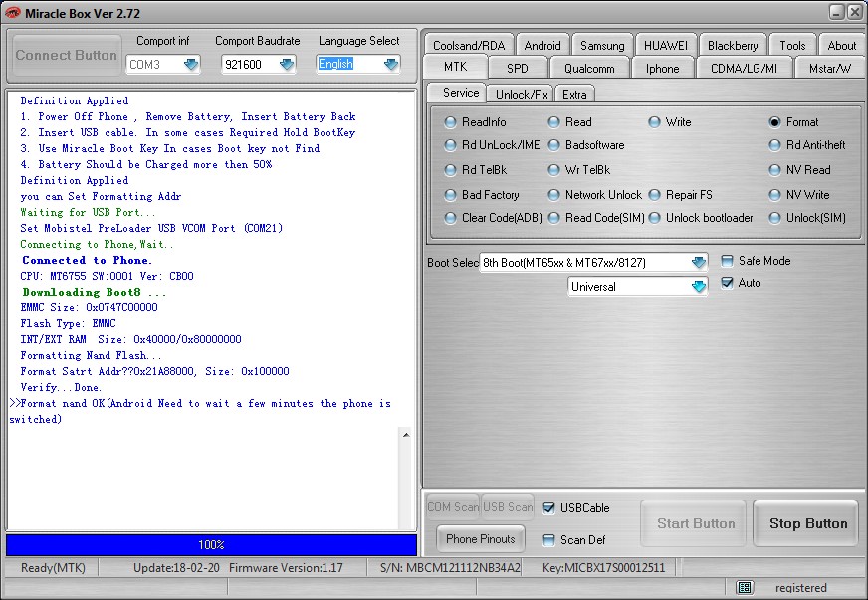The height and width of the screenshot is (600, 868).
Task: Switch to the Coolsand/RDA tab
Action: [x=469, y=45]
